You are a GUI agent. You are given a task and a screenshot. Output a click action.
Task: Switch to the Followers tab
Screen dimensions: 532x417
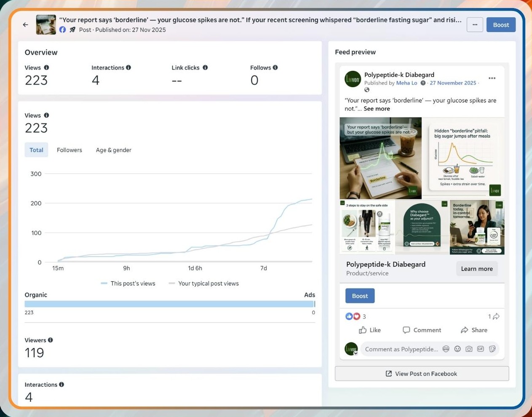tap(70, 150)
